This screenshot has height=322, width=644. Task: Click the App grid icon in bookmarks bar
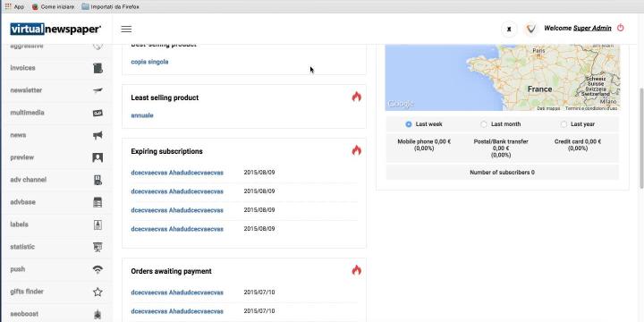pos(8,6)
